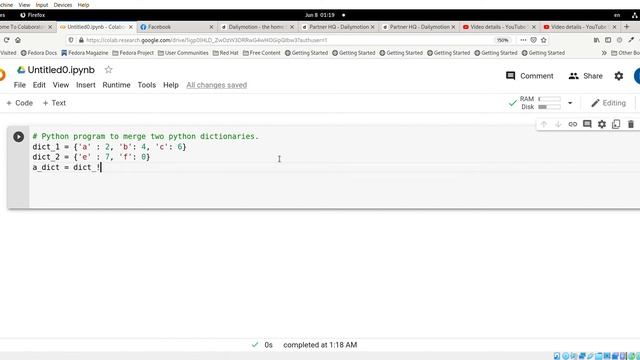
Task: Click the completed at 1:18 AM status
Action: pos(320,345)
